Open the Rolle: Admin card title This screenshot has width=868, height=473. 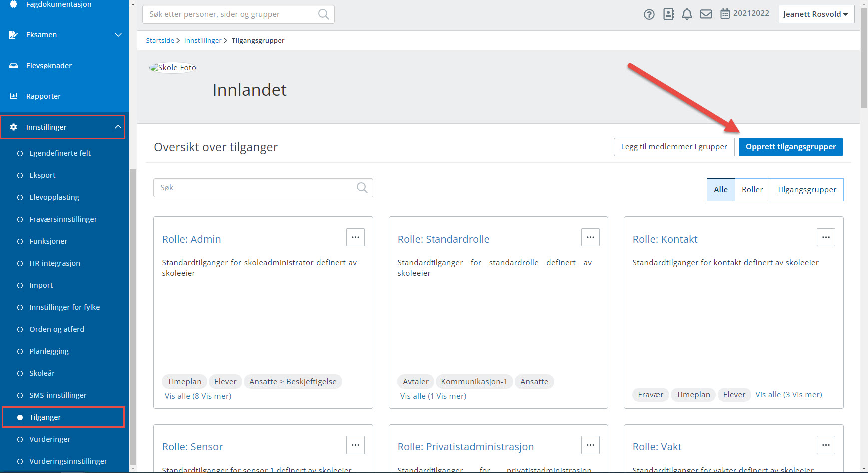pyautogui.click(x=192, y=239)
